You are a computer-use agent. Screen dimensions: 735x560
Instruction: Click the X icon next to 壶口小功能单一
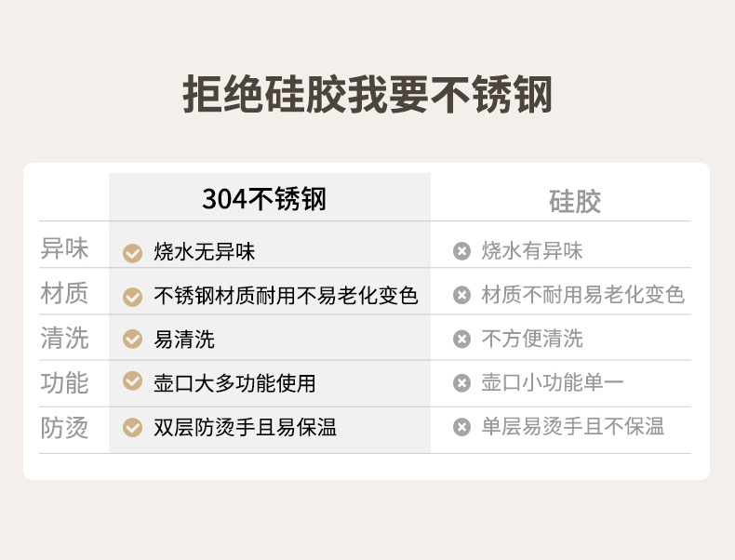click(461, 383)
